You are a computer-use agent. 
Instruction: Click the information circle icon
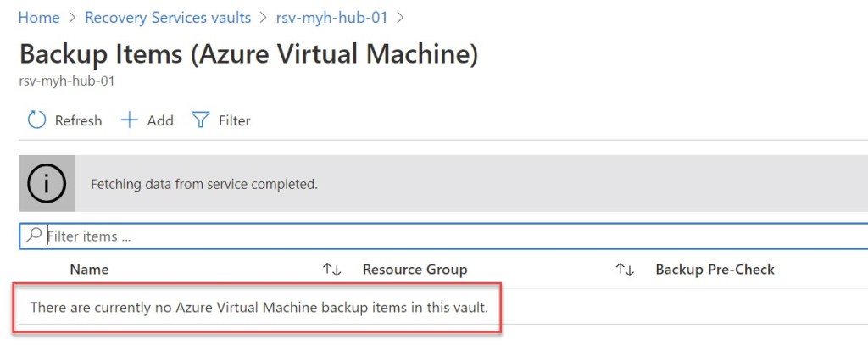point(47,183)
